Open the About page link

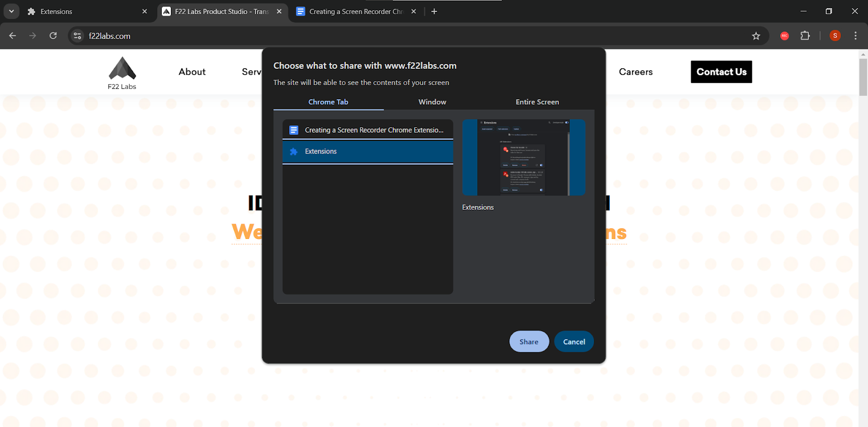[x=192, y=72]
